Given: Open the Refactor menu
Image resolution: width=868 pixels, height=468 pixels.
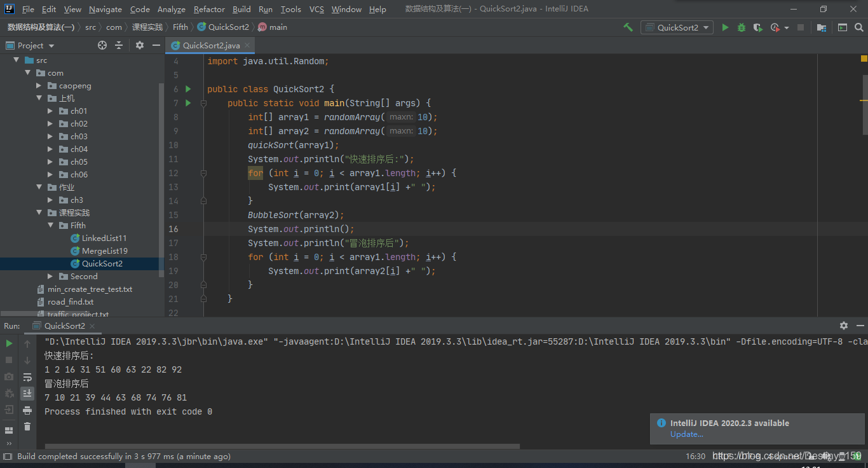Looking at the screenshot, I should [209, 9].
